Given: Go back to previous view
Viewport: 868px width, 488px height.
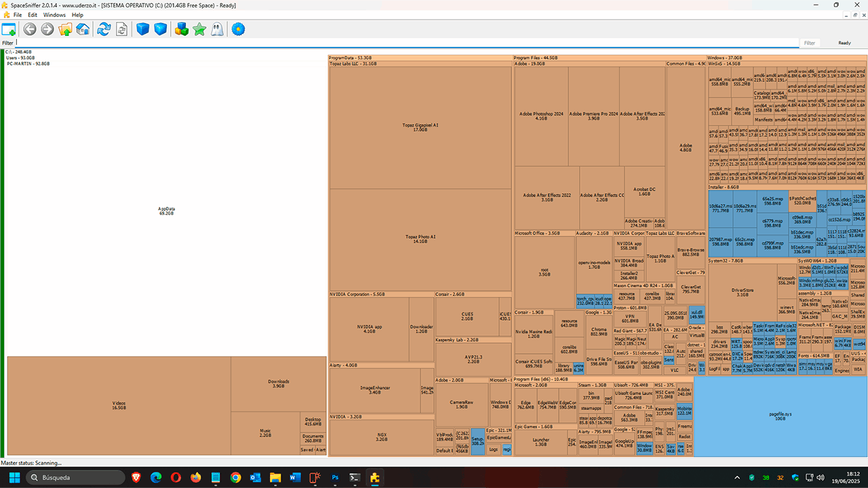Looking at the screenshot, I should pos(30,29).
